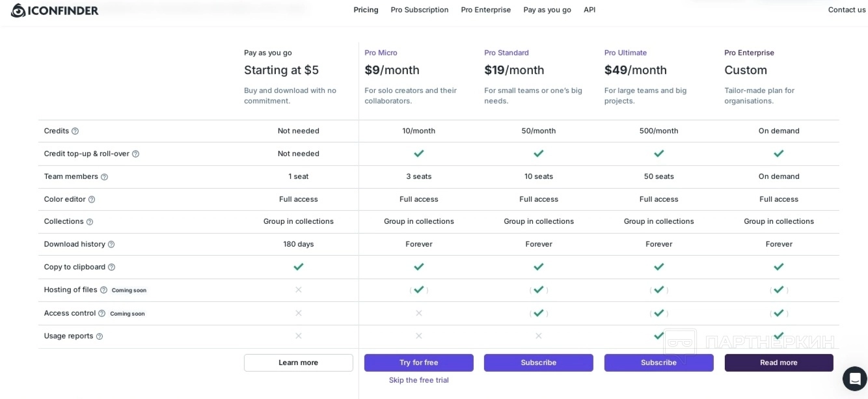
Task: Click help icon beside Hosting of files
Action: (x=103, y=290)
